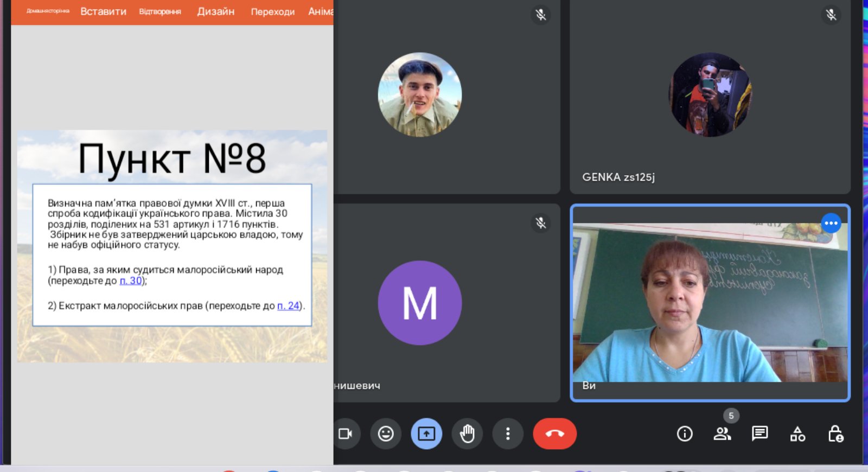Open the Домашня сторінка ribbon tab
868x472 pixels.
(48, 11)
